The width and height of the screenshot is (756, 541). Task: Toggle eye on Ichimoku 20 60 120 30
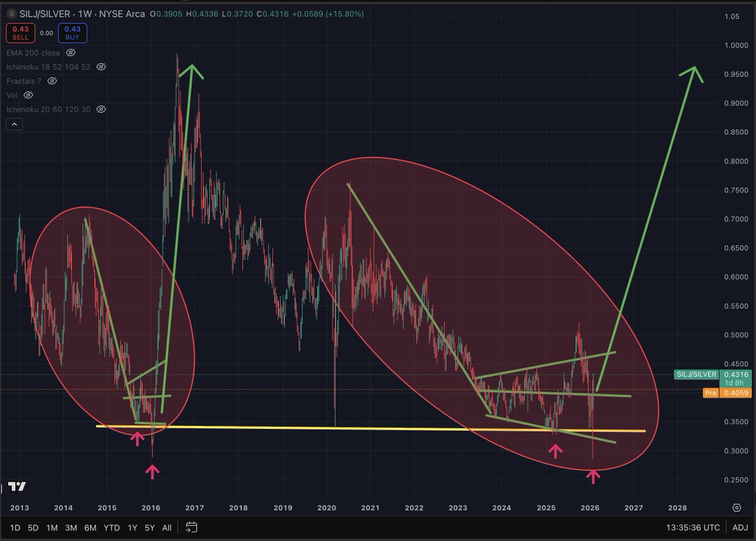[x=101, y=109]
